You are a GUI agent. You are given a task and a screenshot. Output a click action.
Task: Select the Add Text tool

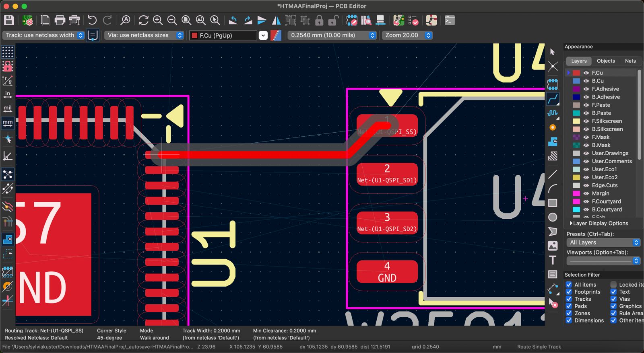(x=553, y=260)
